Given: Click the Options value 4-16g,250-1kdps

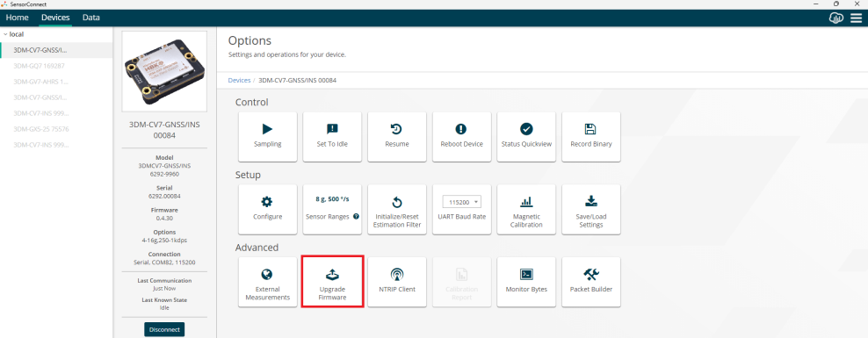Looking at the screenshot, I should point(164,240).
